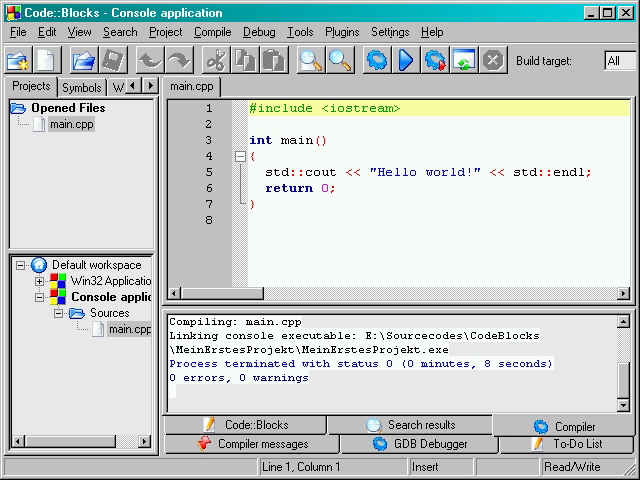Switch to the GDB Debugger tab
Screen dimensions: 640x480
pyautogui.click(x=420, y=444)
